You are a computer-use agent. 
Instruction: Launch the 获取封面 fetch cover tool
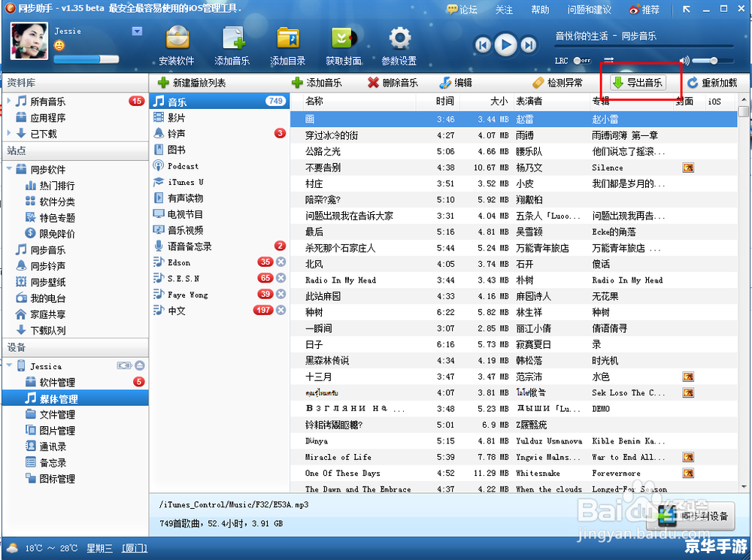click(344, 46)
